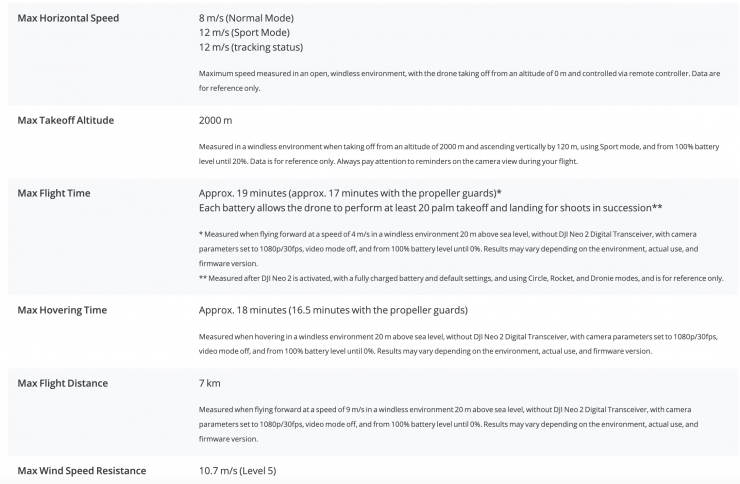The width and height of the screenshot is (740, 484).
Task: Click the Approx. 19 minutes flight time text
Action: (x=349, y=192)
